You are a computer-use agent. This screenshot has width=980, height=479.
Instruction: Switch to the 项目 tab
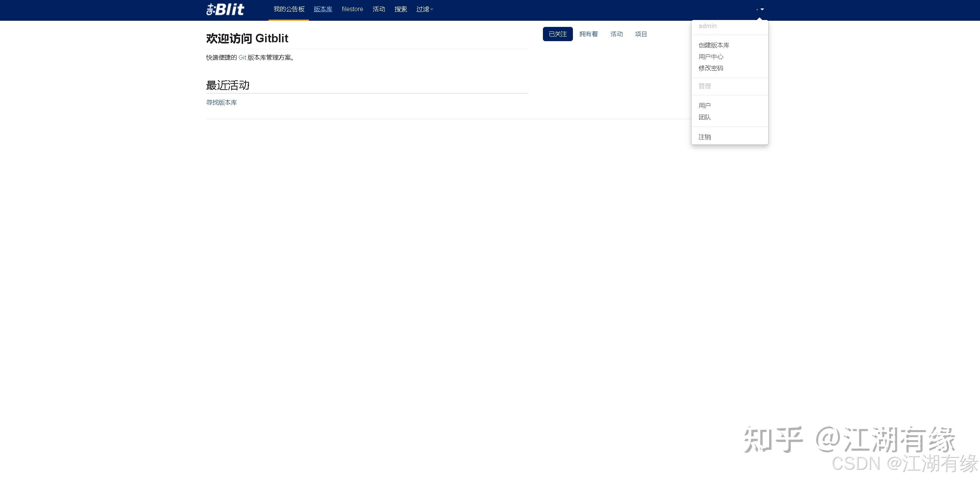(x=641, y=34)
